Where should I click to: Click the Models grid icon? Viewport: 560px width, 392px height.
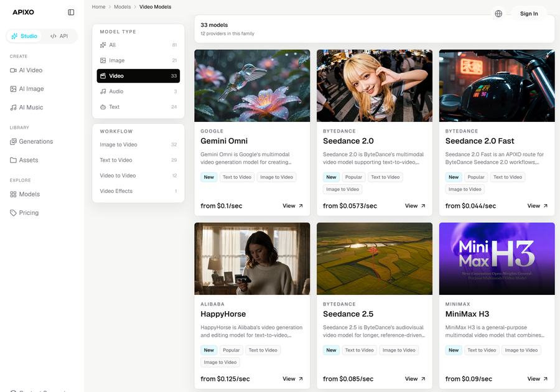click(x=13, y=194)
